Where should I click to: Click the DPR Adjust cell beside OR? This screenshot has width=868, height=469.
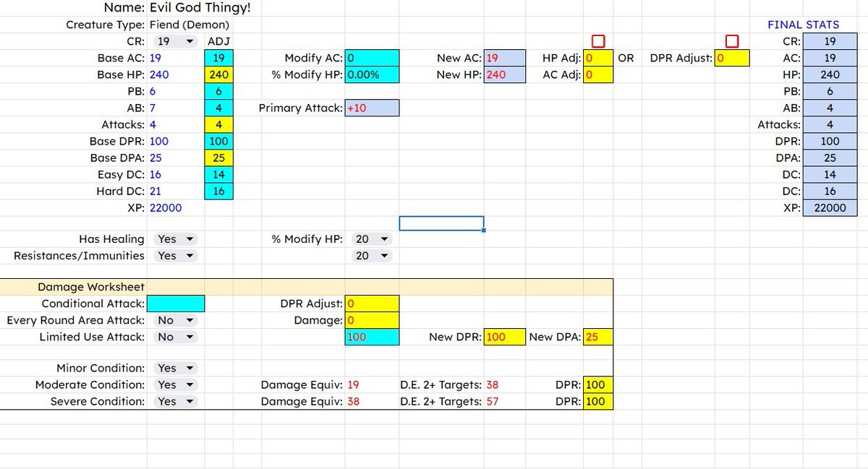point(731,59)
